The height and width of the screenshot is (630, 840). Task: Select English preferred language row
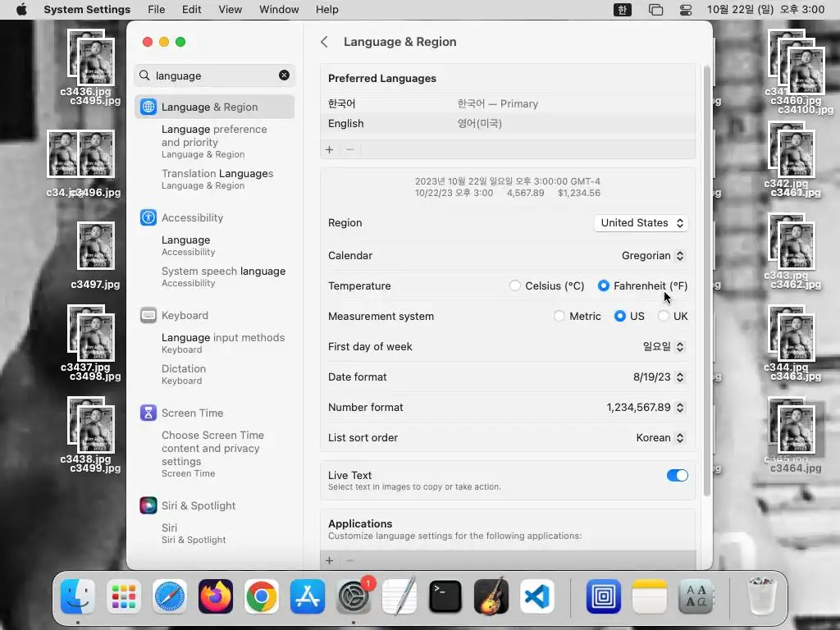508,123
